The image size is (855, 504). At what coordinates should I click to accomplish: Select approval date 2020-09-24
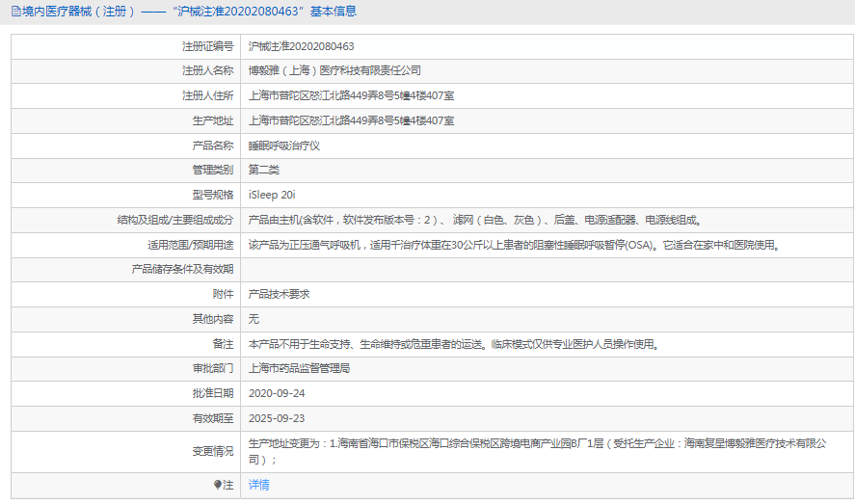pos(277,393)
